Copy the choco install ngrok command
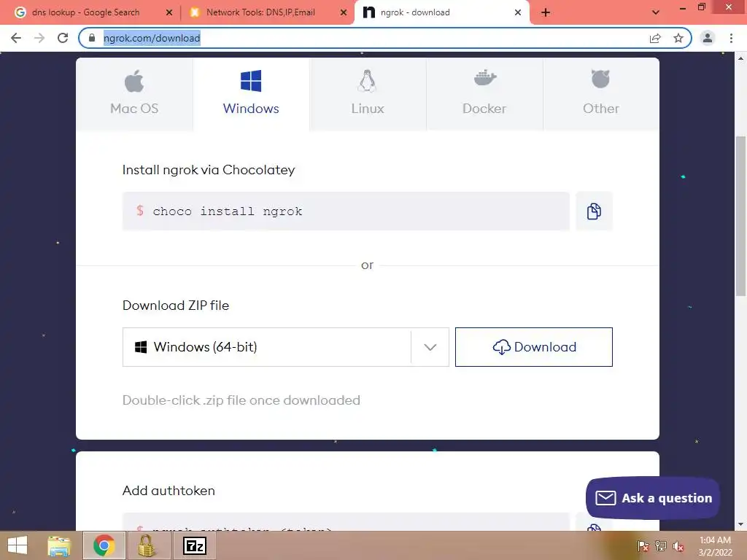 tap(594, 211)
